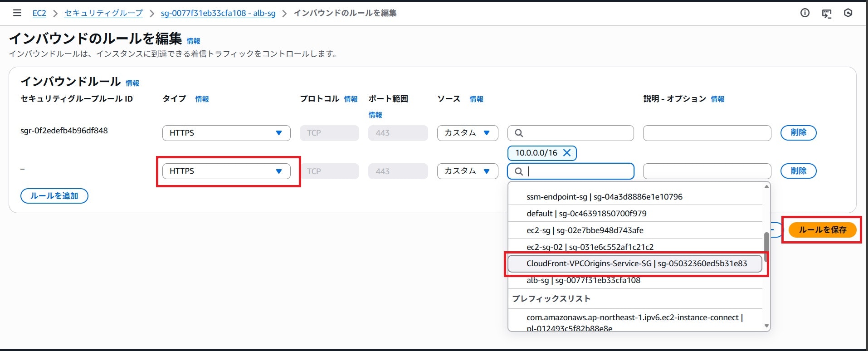Focus source search field of first rule
Image resolution: width=868 pixels, height=351 pixels.
[x=571, y=133]
